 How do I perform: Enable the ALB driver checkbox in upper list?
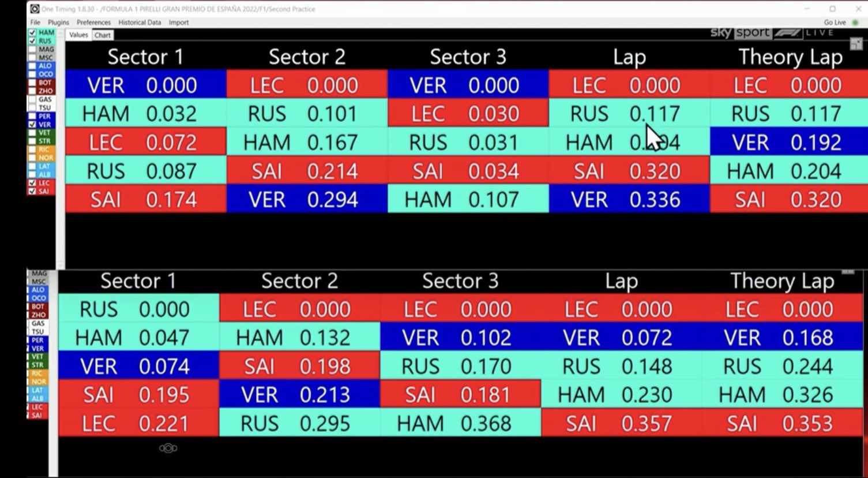(33, 174)
